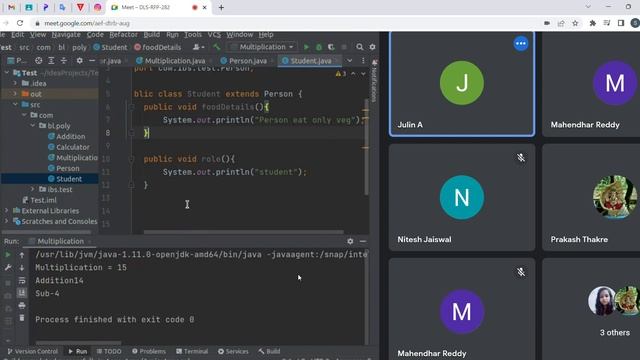Click foodDetails breadcrumb in navigation bar
The width and height of the screenshot is (640, 360).
158,47
